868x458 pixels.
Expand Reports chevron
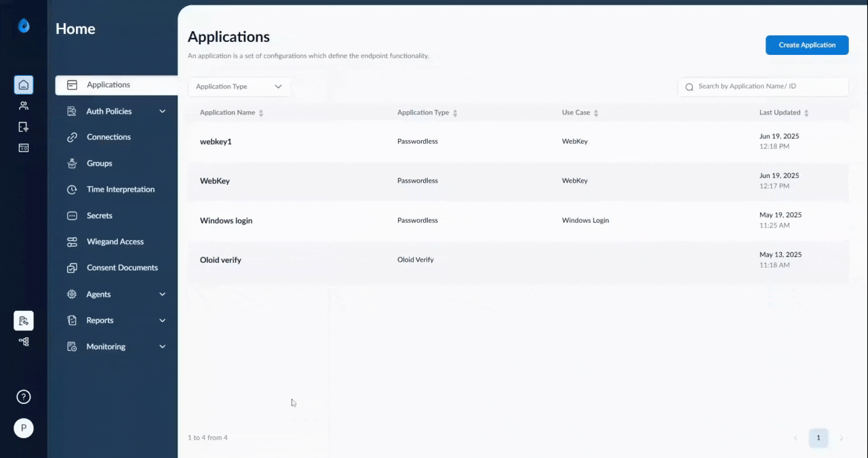pyautogui.click(x=163, y=320)
